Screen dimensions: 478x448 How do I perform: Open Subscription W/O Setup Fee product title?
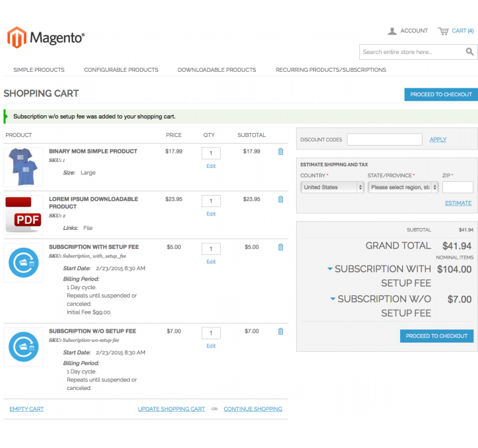(92, 331)
